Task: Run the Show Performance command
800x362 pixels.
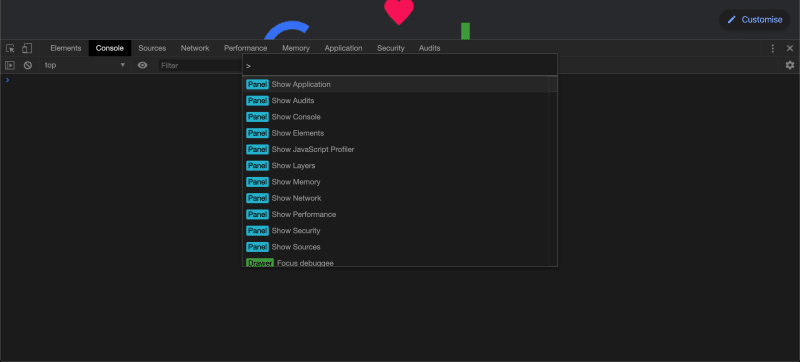Action: 395,215
